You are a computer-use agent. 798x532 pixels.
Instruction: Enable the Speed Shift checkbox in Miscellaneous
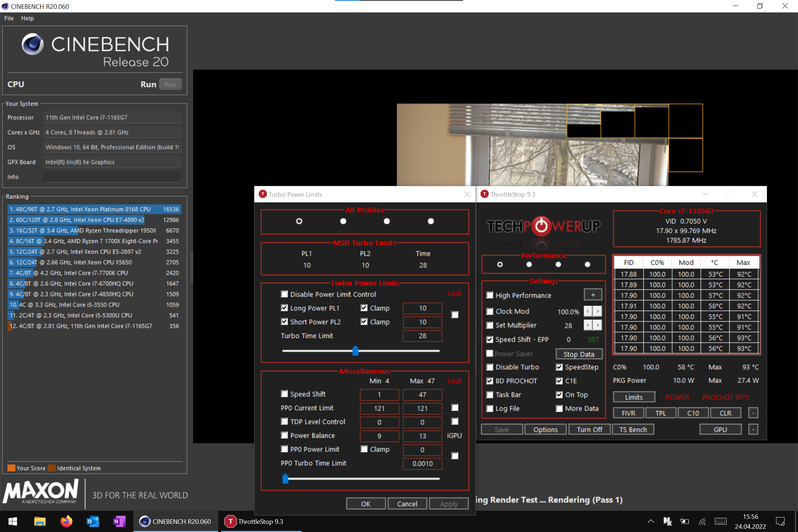(x=284, y=394)
